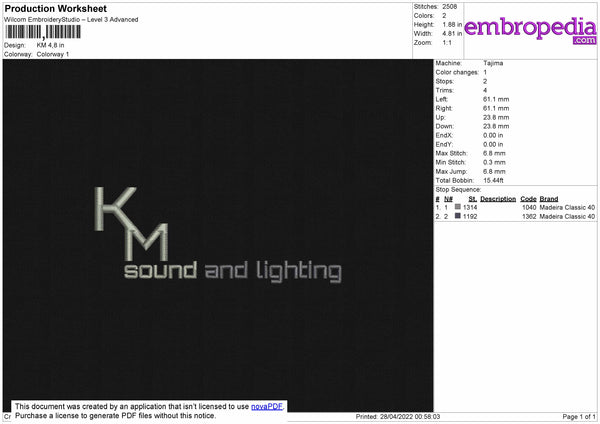Click code 1362 in the second thread row
The height and width of the screenshot is (424, 600).
[529, 217]
